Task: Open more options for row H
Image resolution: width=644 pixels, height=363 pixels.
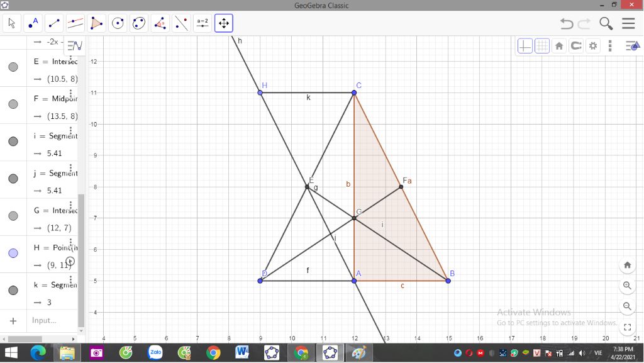Action: [70, 243]
